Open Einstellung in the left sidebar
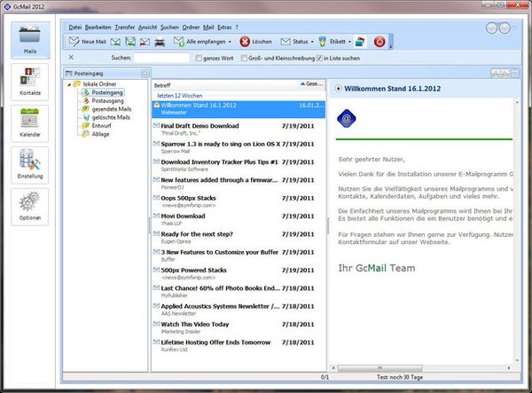Viewport: 532px width, 393px height. coord(29,165)
